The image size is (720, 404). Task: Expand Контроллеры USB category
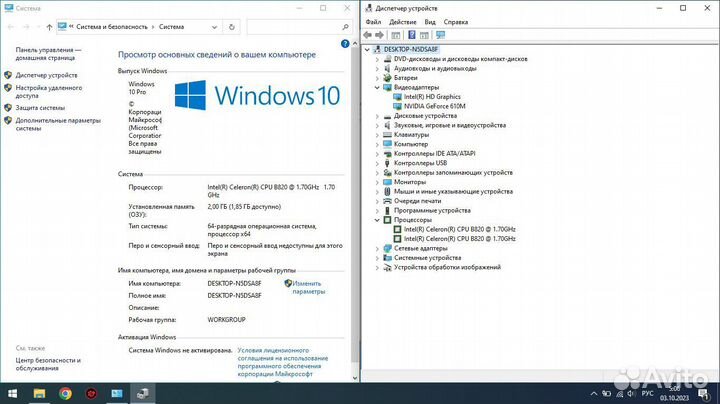(x=377, y=163)
